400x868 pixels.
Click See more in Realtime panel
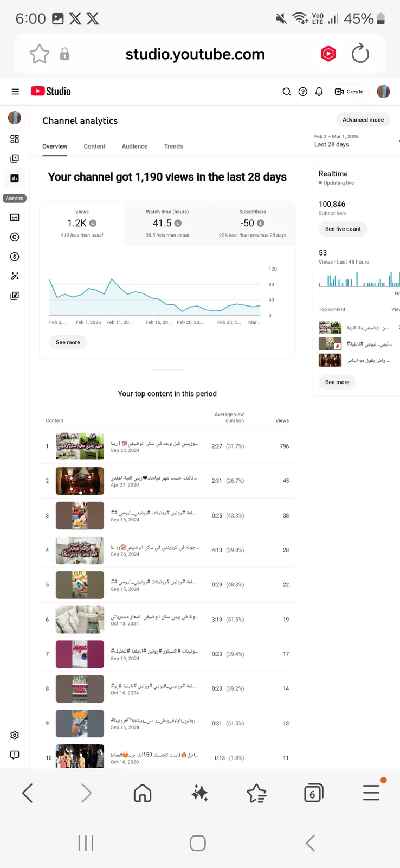point(337,382)
